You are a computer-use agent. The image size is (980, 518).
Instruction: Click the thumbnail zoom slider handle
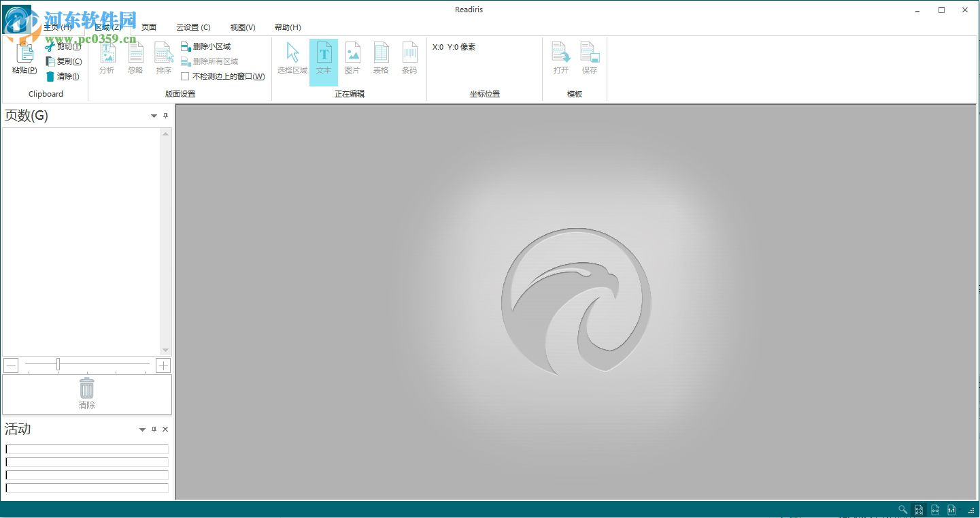point(58,365)
